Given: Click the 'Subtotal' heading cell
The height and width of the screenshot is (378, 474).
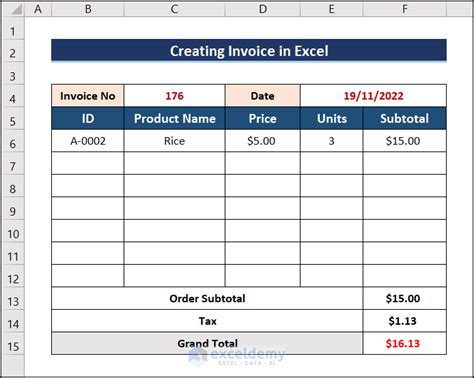Looking at the screenshot, I should 405,118.
